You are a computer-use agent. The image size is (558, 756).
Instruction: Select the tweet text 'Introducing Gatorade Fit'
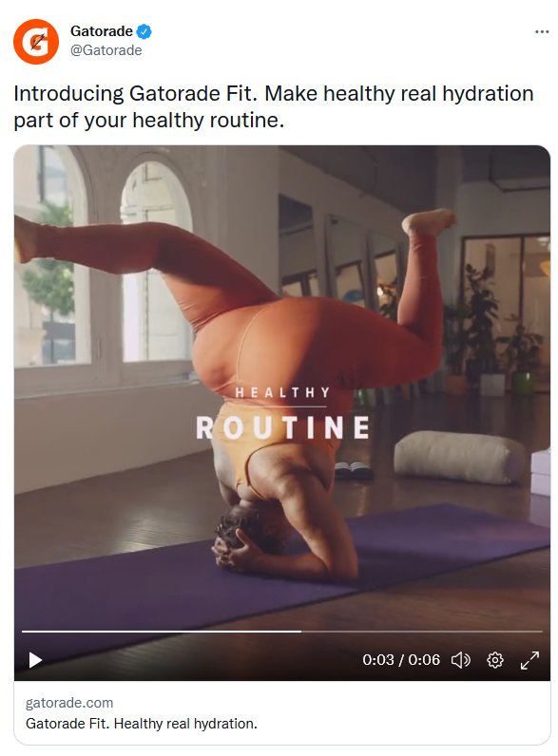tap(134, 93)
